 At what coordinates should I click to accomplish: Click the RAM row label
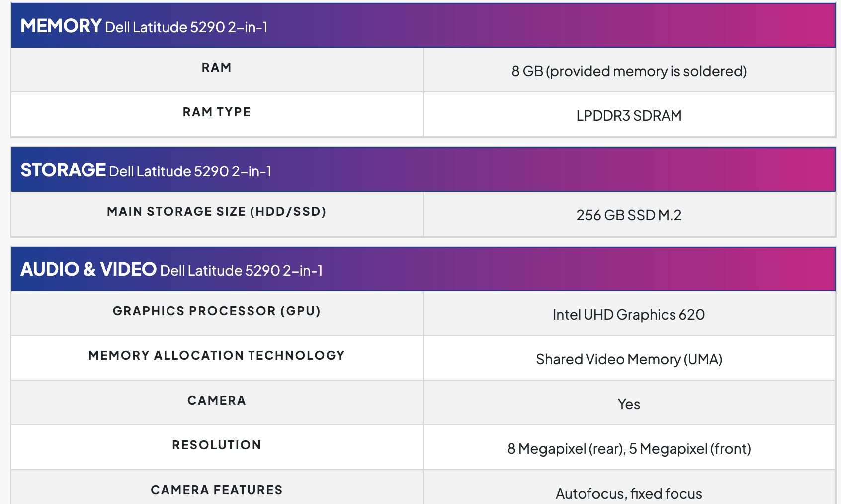click(217, 68)
